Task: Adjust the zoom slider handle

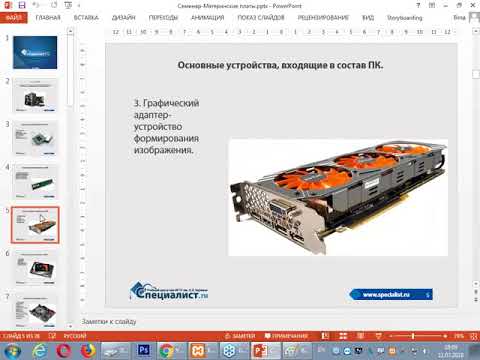Action: point(413,336)
